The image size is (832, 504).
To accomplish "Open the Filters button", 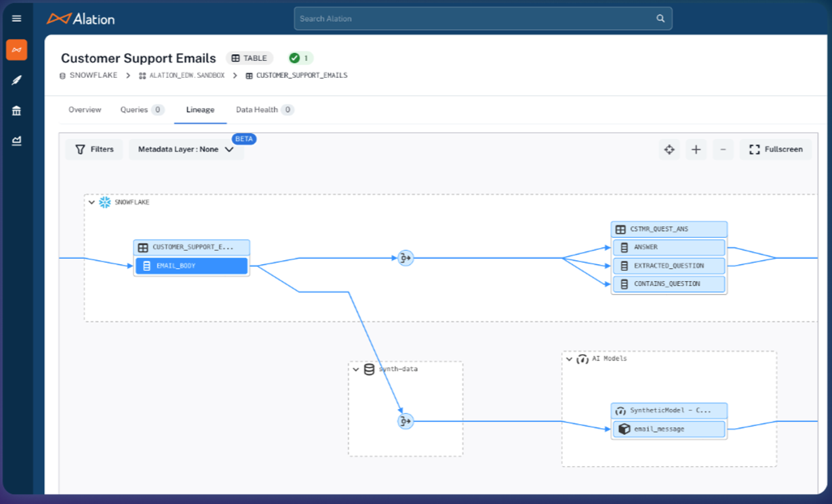I will [94, 149].
